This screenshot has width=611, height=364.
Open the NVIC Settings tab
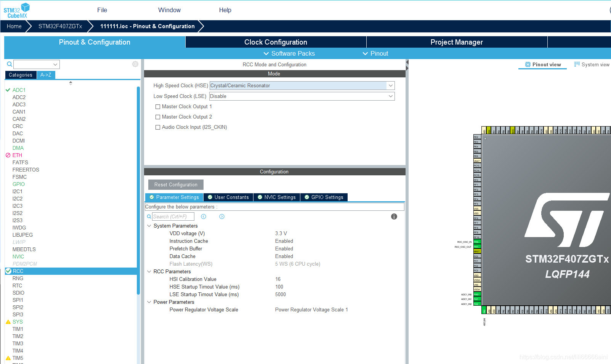click(x=277, y=197)
